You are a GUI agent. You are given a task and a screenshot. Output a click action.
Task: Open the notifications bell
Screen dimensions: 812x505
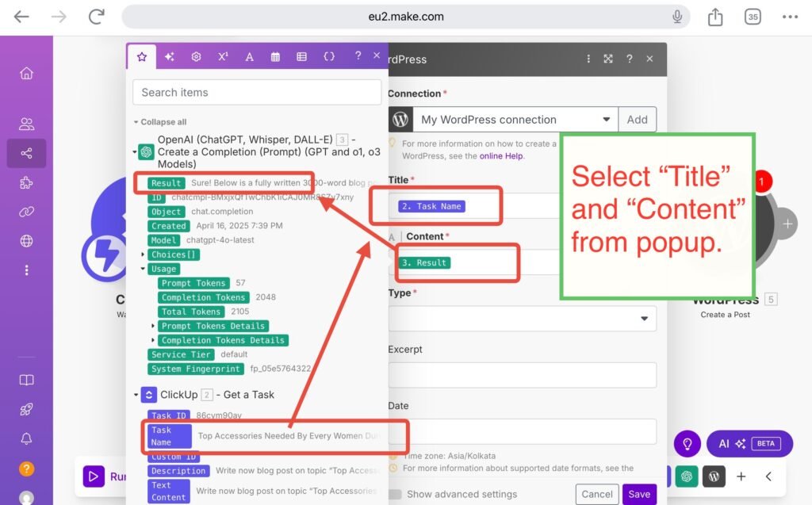coord(26,438)
